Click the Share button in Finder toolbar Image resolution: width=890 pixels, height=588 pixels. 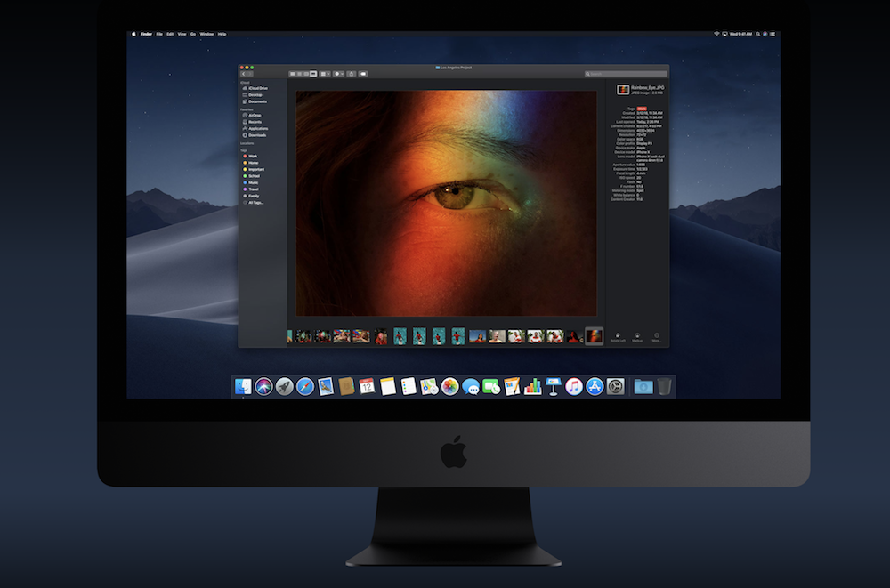coord(352,74)
